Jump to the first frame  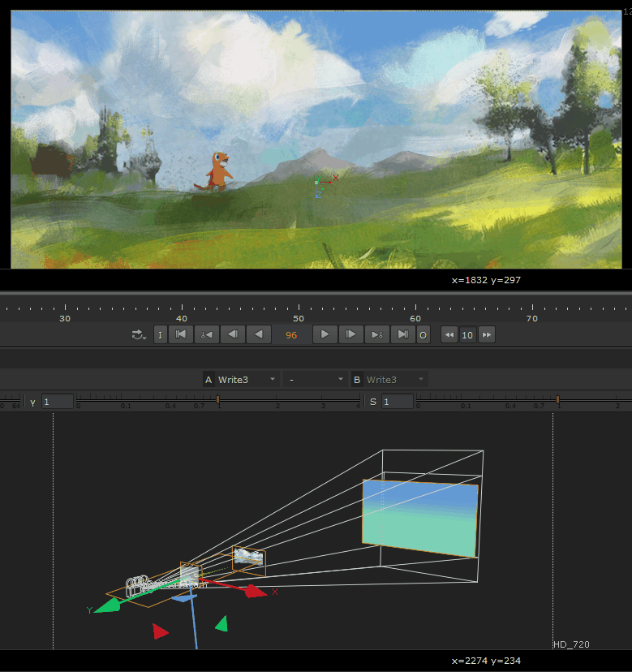pyautogui.click(x=181, y=334)
